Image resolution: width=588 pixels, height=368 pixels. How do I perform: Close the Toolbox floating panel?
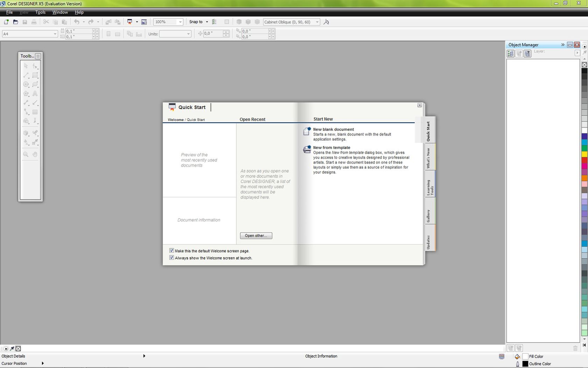tap(38, 56)
